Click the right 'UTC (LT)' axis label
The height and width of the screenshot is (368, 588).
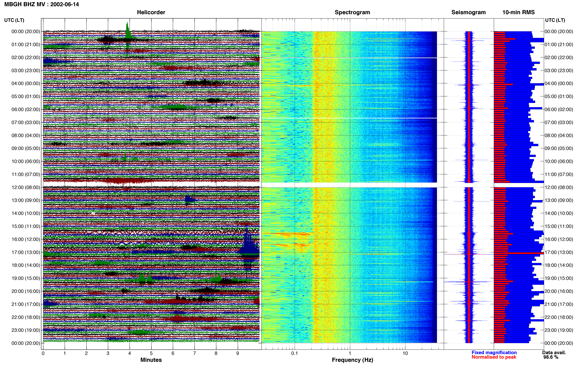(x=555, y=20)
